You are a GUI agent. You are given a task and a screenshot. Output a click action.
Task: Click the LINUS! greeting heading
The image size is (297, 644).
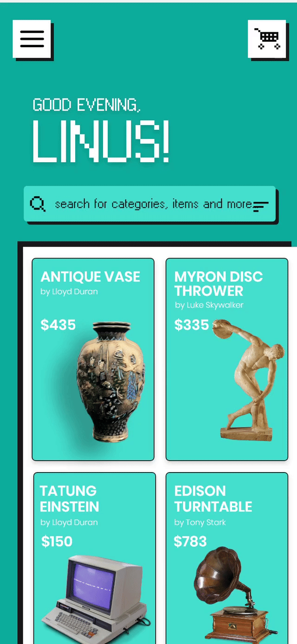101,141
